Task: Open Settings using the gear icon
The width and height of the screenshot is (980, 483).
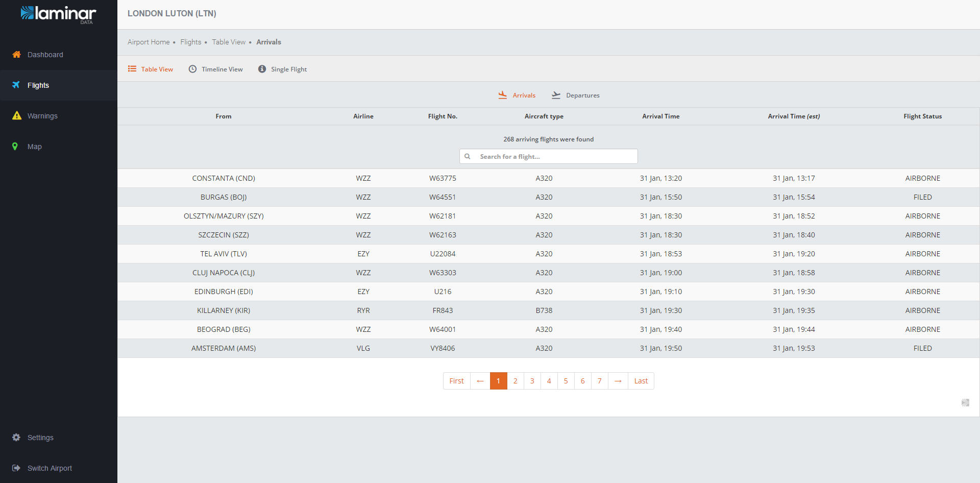Action: [16, 438]
